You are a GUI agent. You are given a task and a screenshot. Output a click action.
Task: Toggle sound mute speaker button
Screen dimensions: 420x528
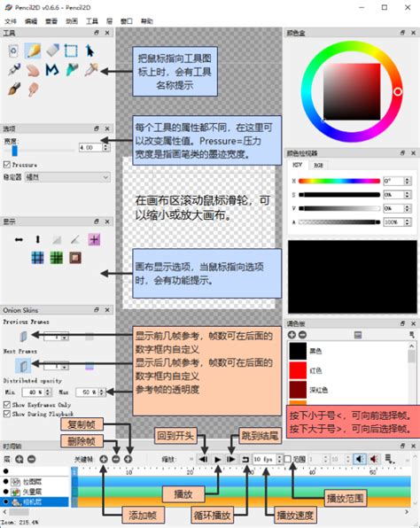tap(360, 459)
